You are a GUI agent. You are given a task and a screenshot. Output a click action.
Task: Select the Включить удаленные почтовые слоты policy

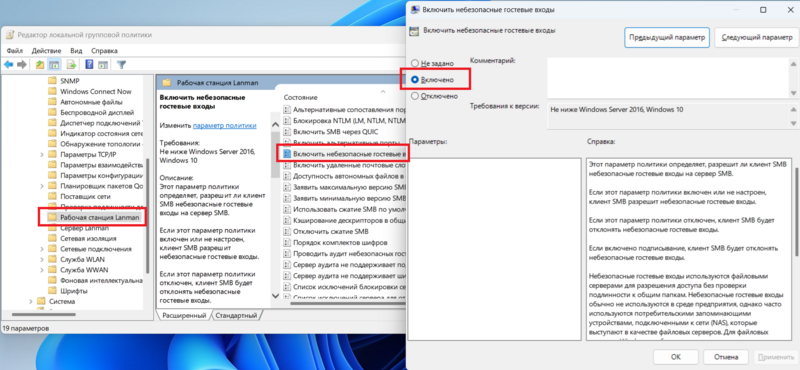point(345,165)
